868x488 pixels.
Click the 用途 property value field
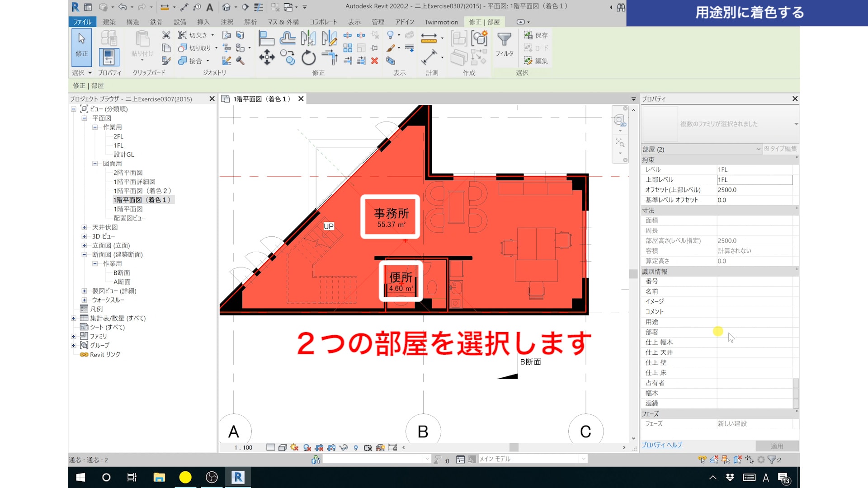point(754,322)
